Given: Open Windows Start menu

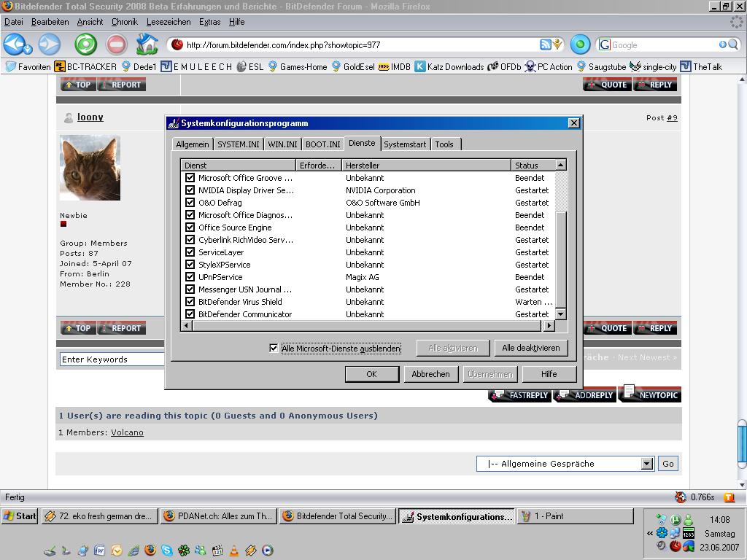Looking at the screenshot, I should (20, 516).
